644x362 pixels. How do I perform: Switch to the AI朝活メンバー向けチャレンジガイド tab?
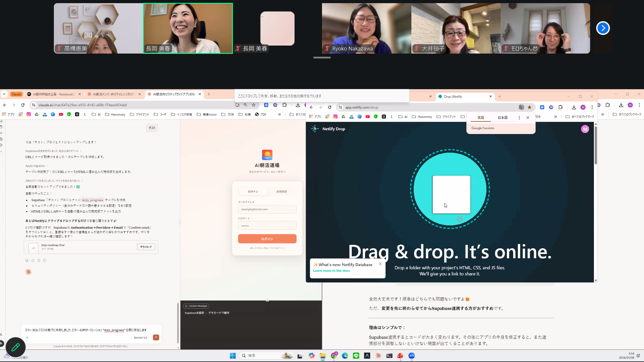click(x=114, y=94)
